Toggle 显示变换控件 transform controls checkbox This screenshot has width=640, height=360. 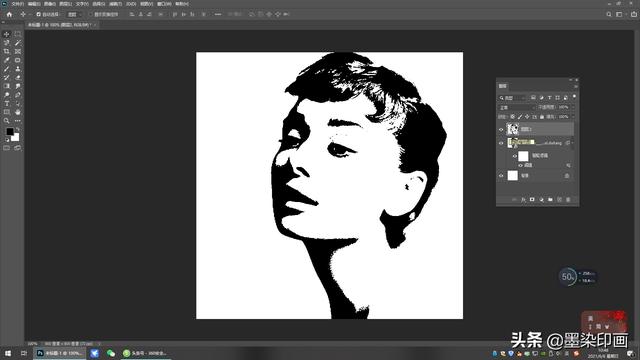click(91, 14)
